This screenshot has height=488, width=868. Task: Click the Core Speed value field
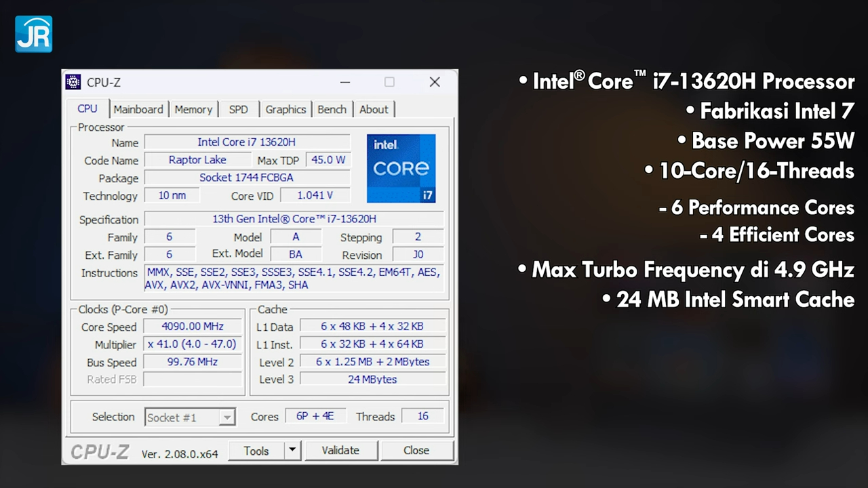click(193, 327)
